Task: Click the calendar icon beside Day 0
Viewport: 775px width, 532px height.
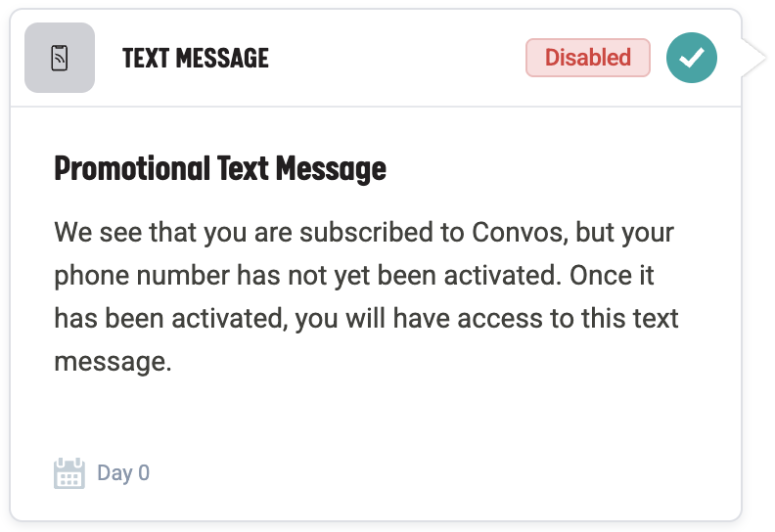Action: 68,473
